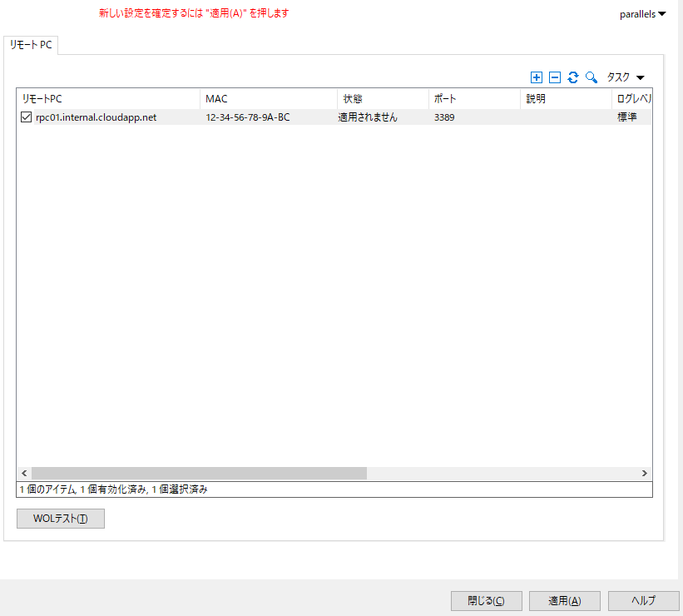The height and width of the screenshot is (616, 683).
Task: Open the タスク dropdown menu
Action: 626,77
